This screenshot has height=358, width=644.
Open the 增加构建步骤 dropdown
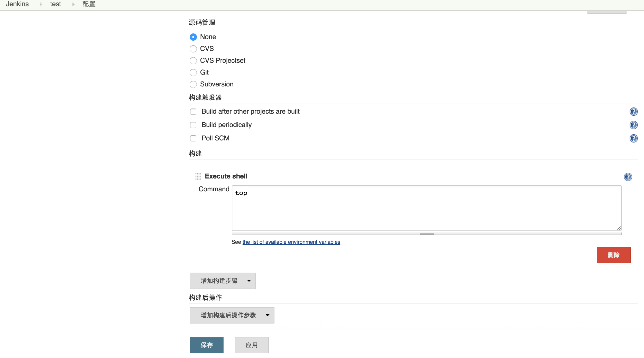pyautogui.click(x=223, y=281)
